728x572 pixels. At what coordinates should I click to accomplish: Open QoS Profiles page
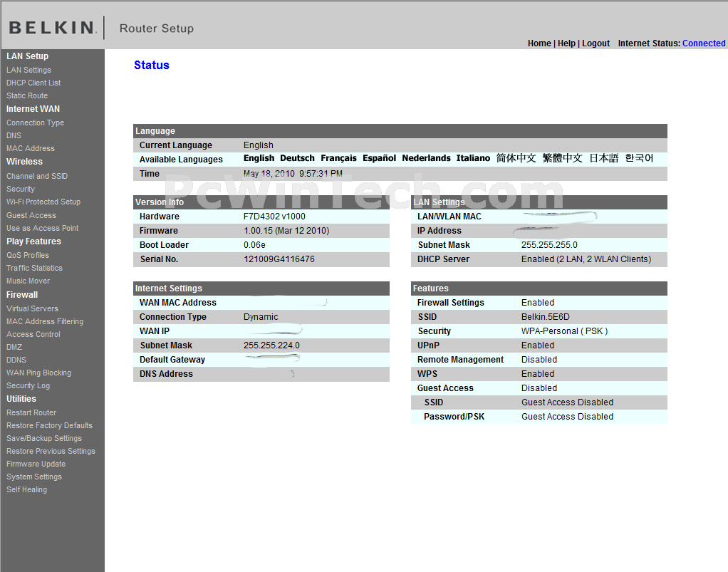(x=28, y=255)
